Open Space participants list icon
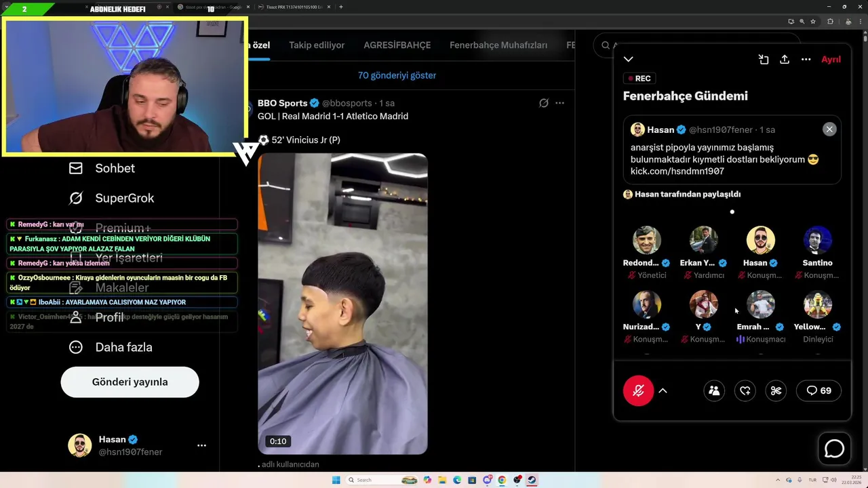The height and width of the screenshot is (488, 868). click(x=714, y=390)
